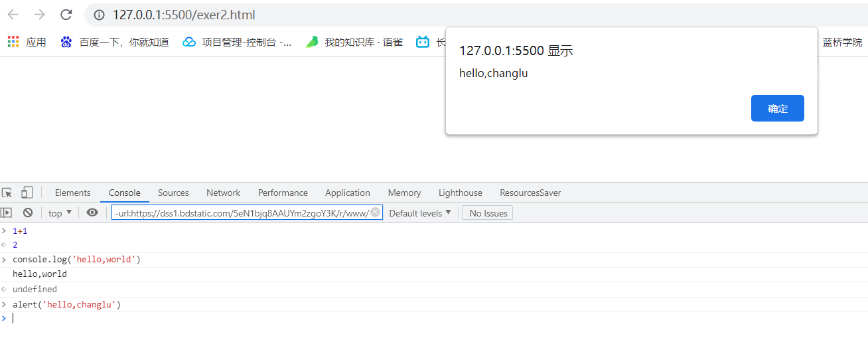Switch to the Console tab

point(125,193)
